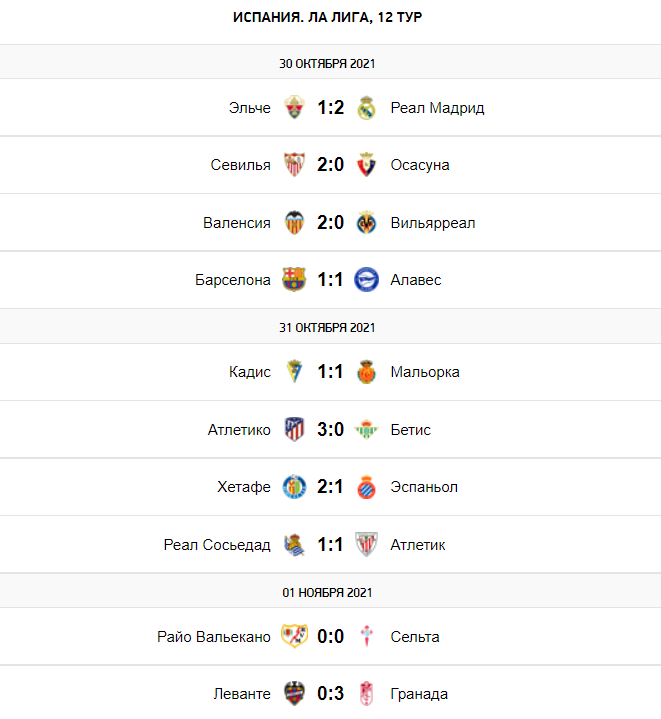
Task: Click the Atletico Madrid club crest
Action: tap(294, 430)
